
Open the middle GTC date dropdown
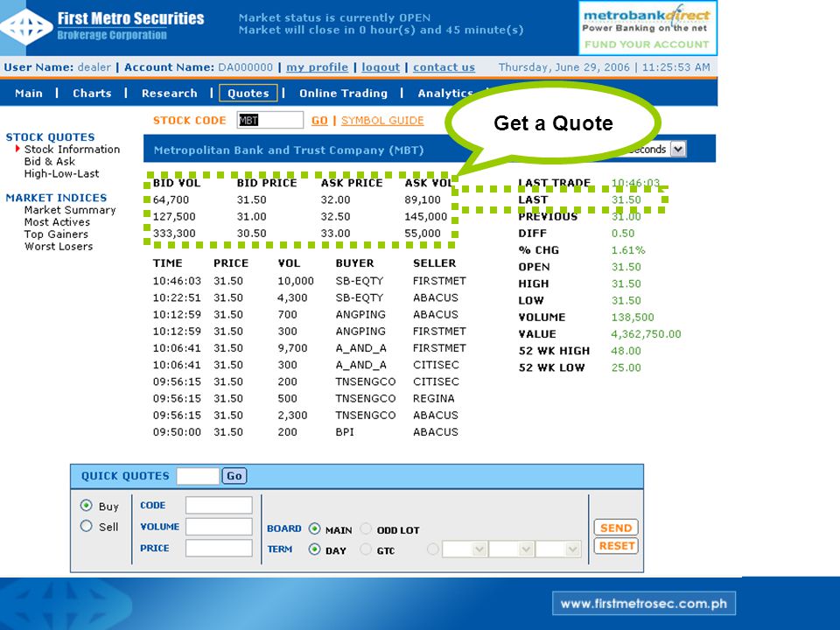(x=511, y=549)
